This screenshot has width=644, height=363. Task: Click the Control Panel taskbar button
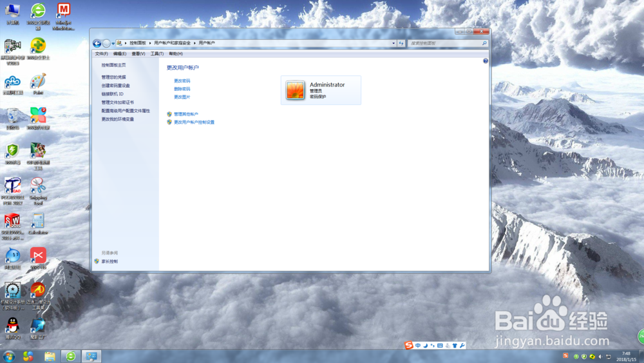pyautogui.click(x=91, y=357)
